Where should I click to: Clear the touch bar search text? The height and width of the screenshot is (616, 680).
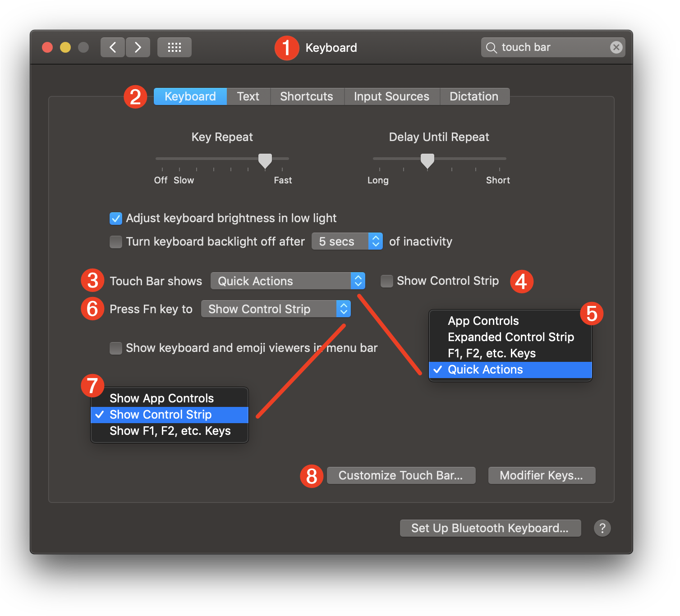tap(616, 47)
